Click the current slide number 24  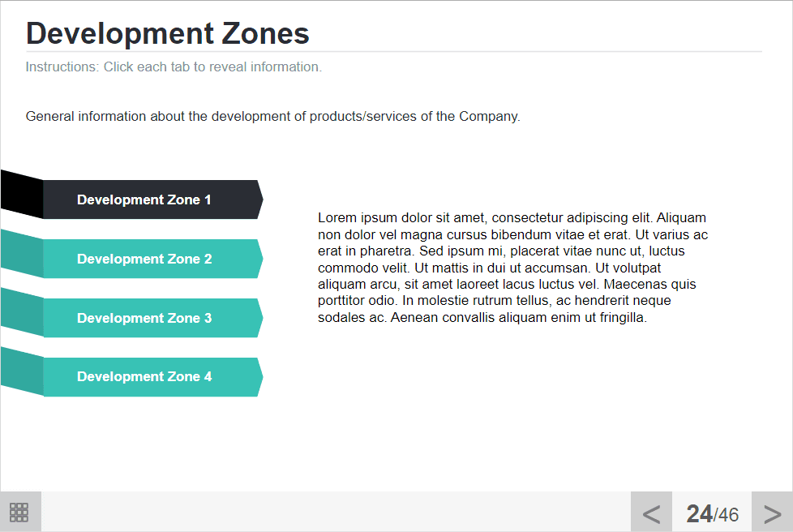click(699, 513)
